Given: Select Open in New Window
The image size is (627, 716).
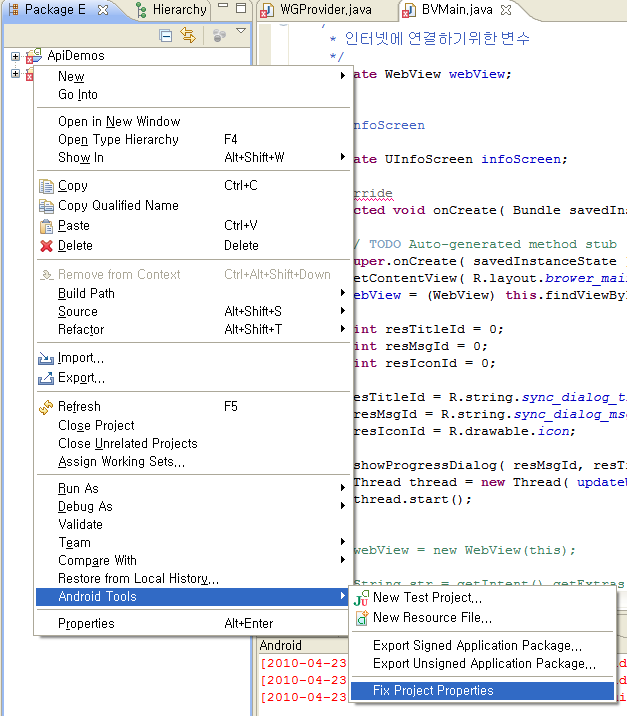Looking at the screenshot, I should (x=193, y=121).
